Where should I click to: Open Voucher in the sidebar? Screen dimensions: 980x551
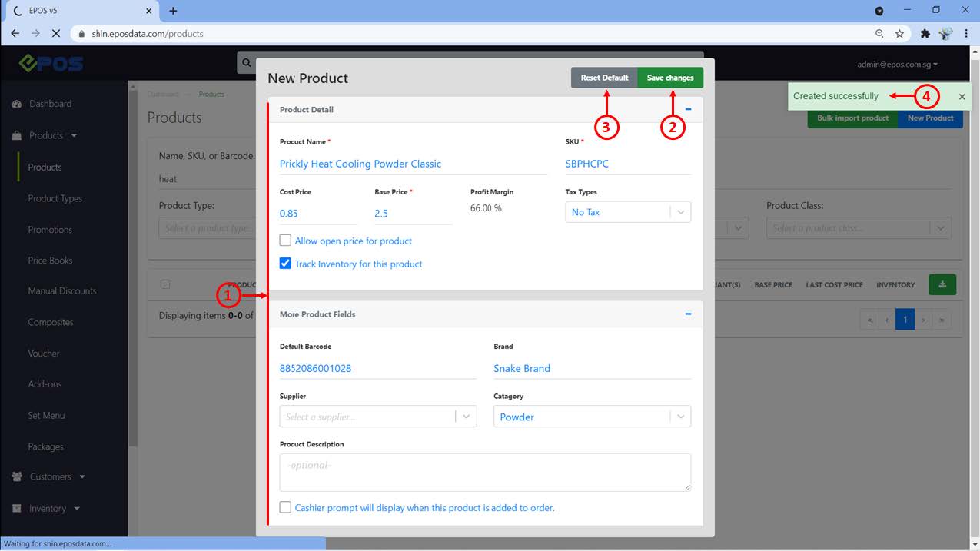coord(44,354)
